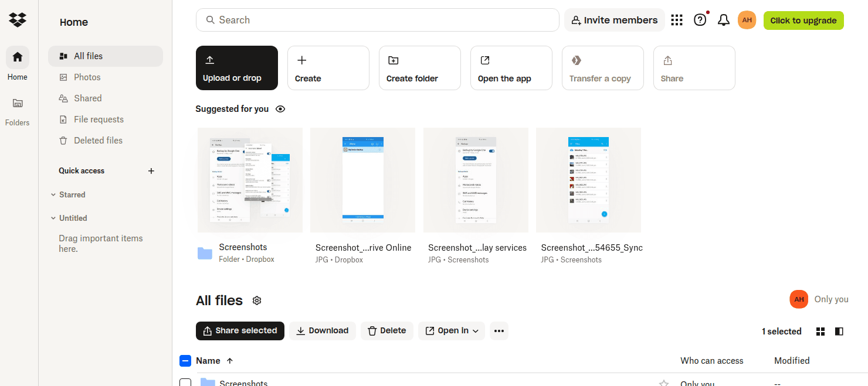Viewport: 868px width, 386px height.
Task: Click the Download button
Action: (323, 331)
